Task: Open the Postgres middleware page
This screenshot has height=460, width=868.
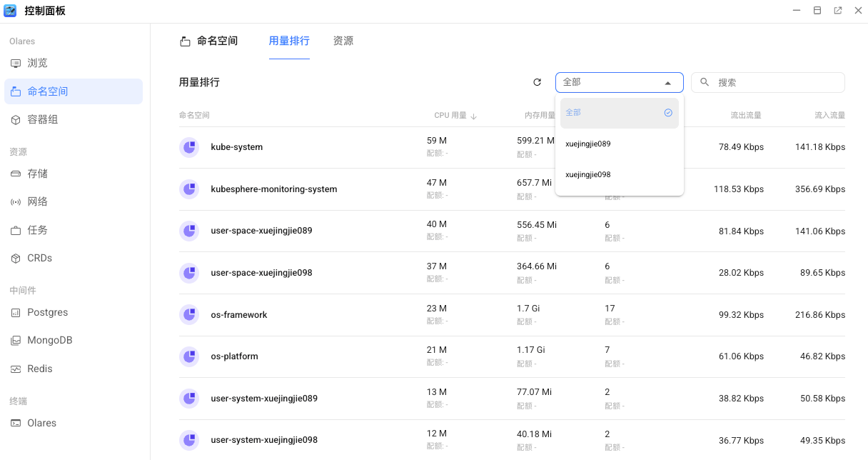Action: 47,312
